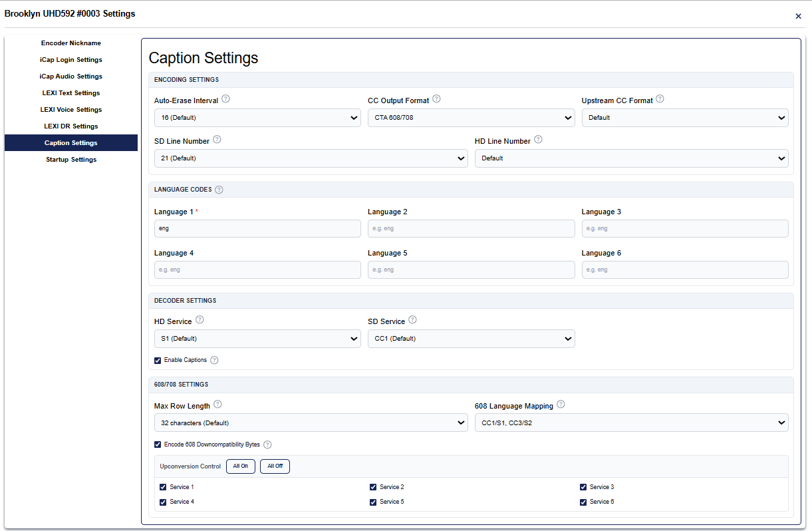Open Startup Settings section
The height and width of the screenshot is (531, 812).
pos(71,160)
